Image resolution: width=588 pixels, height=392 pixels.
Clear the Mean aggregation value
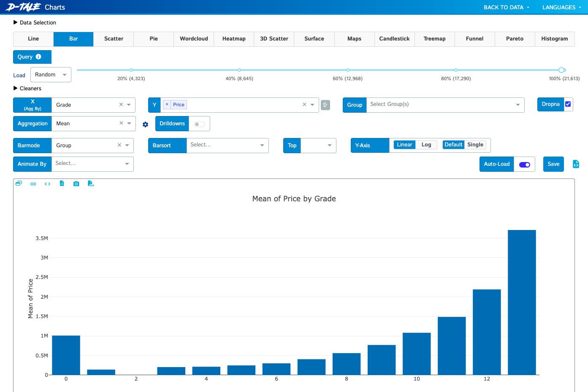122,123
